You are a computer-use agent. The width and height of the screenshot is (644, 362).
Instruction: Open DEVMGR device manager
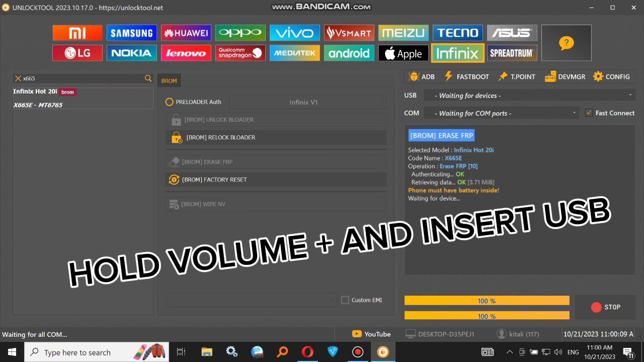[565, 76]
